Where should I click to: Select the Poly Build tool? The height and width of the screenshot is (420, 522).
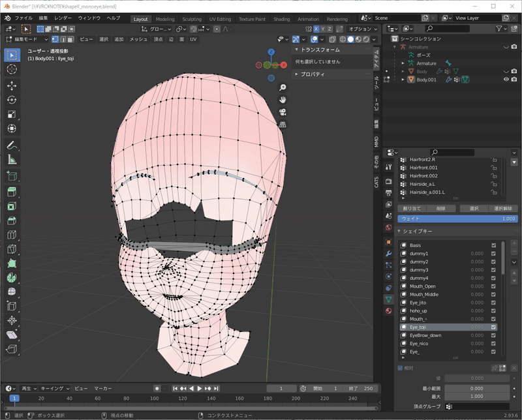12,263
